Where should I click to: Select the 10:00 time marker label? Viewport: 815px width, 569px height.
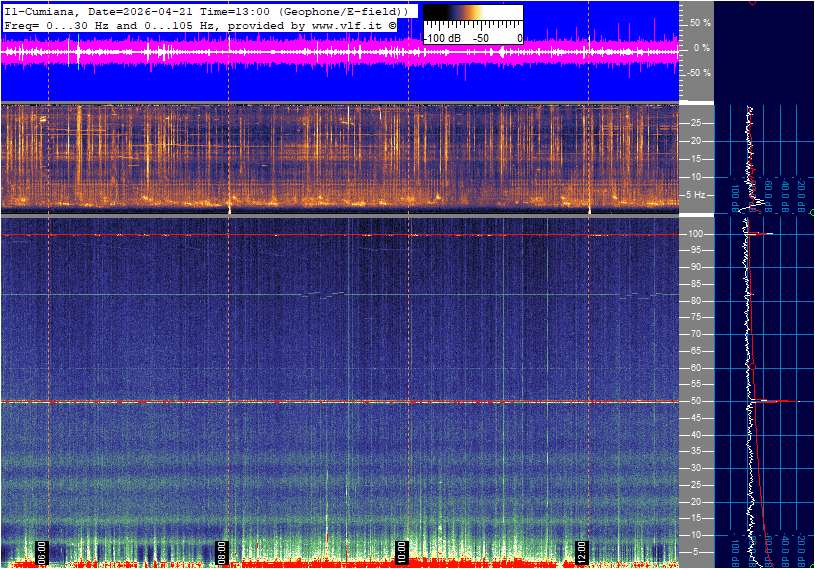coord(402,550)
